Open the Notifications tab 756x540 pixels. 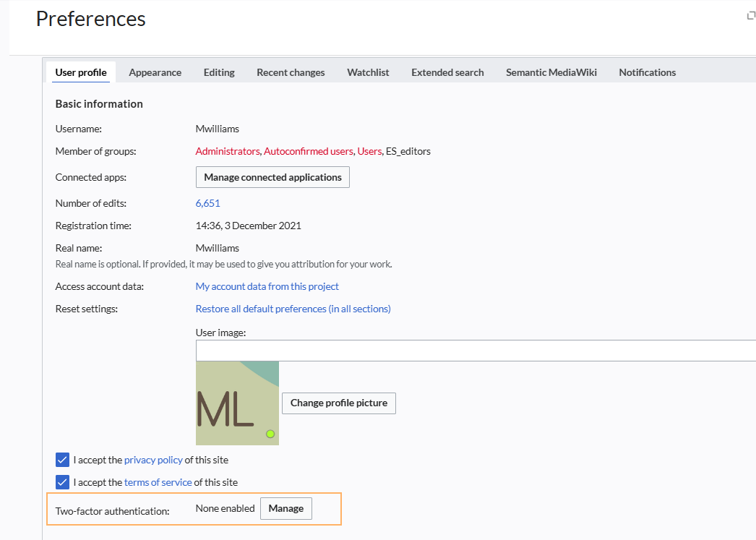647,72
